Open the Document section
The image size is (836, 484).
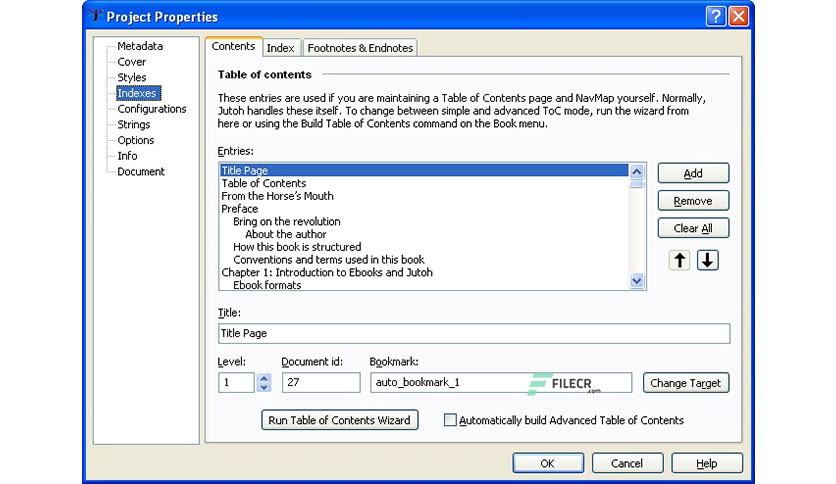(x=141, y=172)
